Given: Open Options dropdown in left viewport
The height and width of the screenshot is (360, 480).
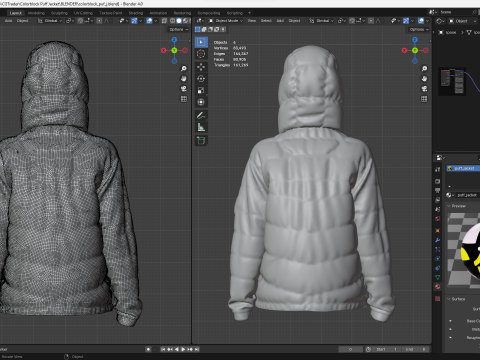Looking at the screenshot, I should pyautogui.click(x=179, y=29).
